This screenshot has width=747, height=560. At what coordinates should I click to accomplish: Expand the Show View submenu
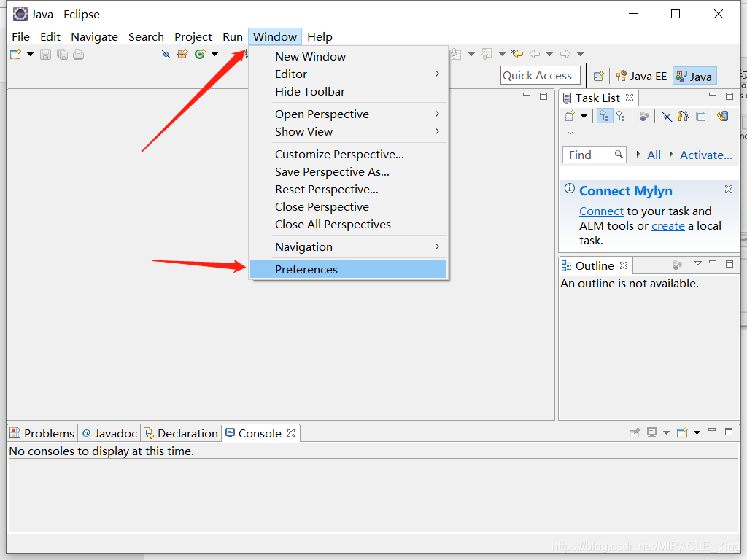(348, 131)
